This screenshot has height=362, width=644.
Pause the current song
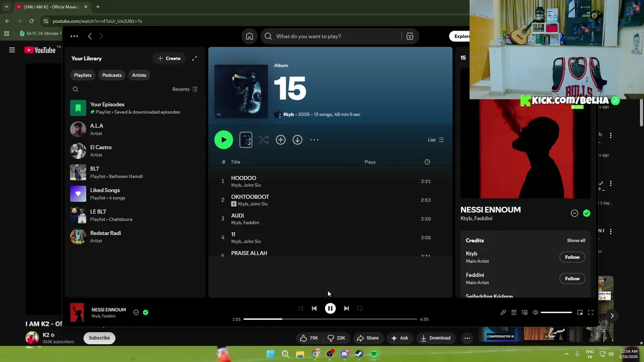click(330, 308)
